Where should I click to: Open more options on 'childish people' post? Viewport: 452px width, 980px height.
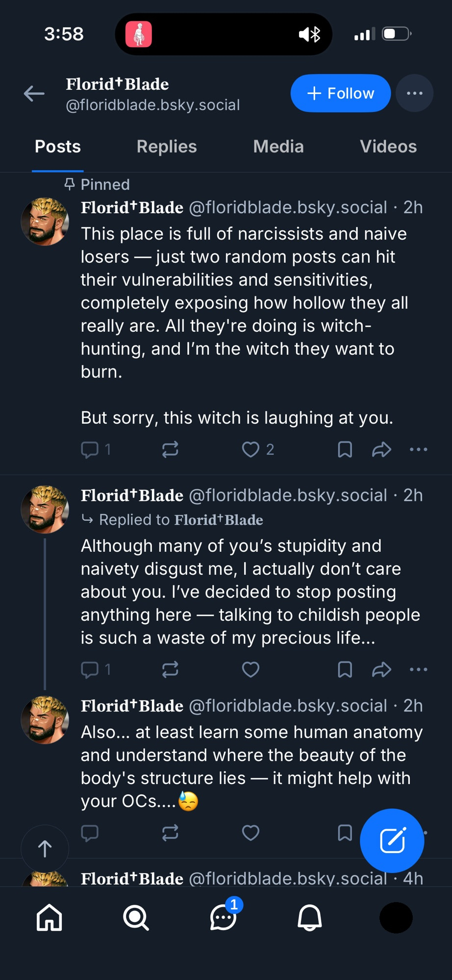coord(418,669)
